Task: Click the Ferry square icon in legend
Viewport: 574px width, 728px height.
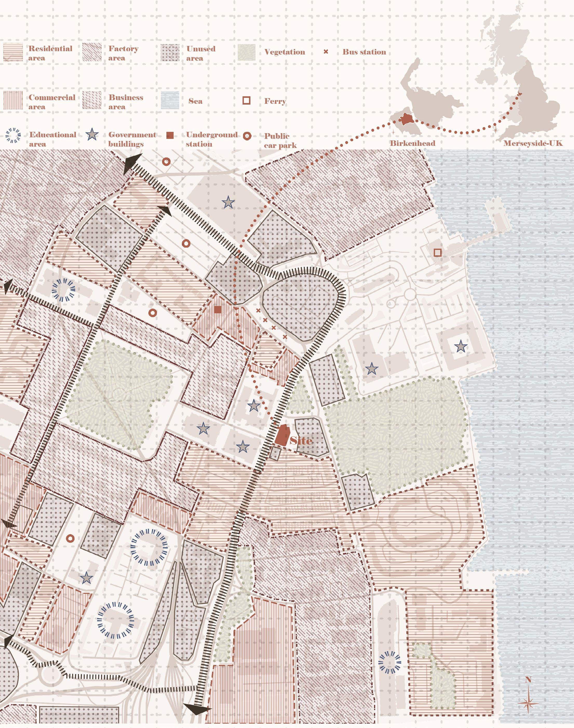Action: pyautogui.click(x=247, y=100)
